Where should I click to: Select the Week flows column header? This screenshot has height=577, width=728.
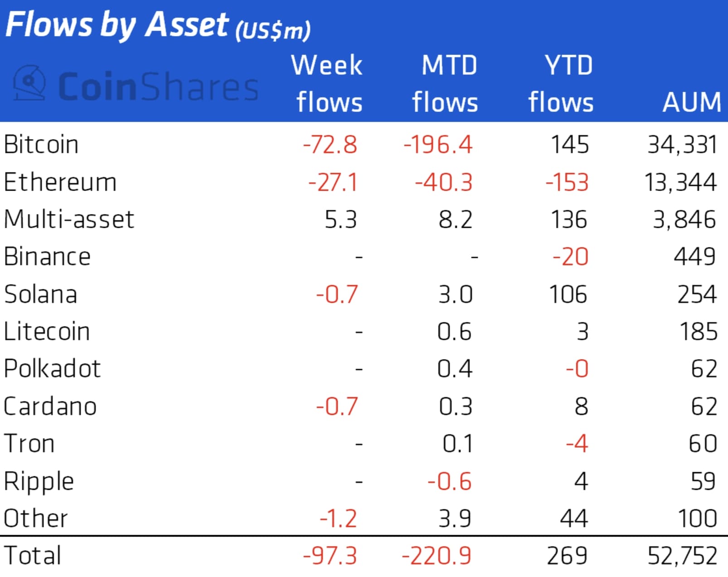(x=328, y=83)
